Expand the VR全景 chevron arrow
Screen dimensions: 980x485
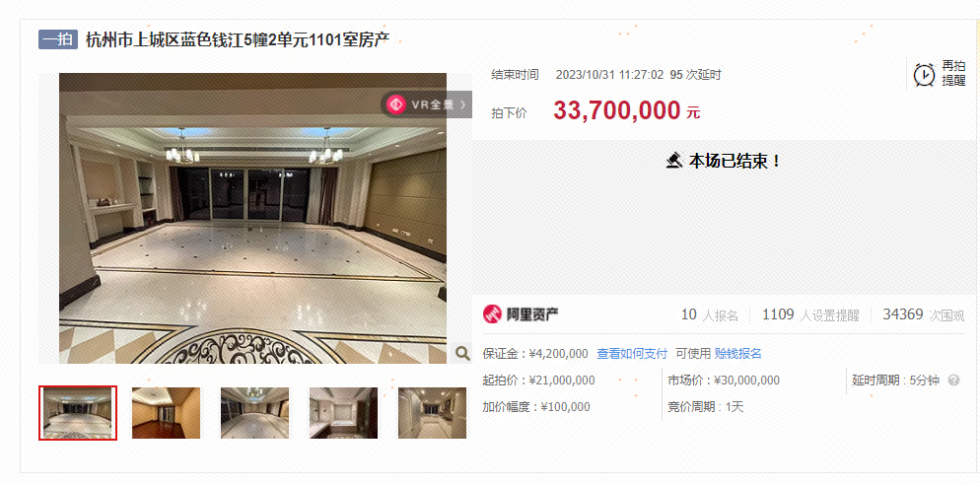(x=463, y=105)
